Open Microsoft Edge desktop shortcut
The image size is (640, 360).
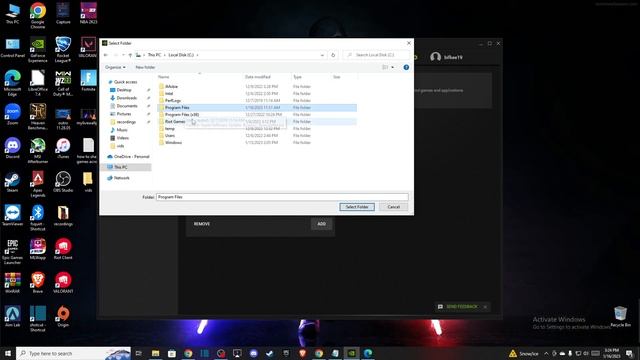coord(12,83)
